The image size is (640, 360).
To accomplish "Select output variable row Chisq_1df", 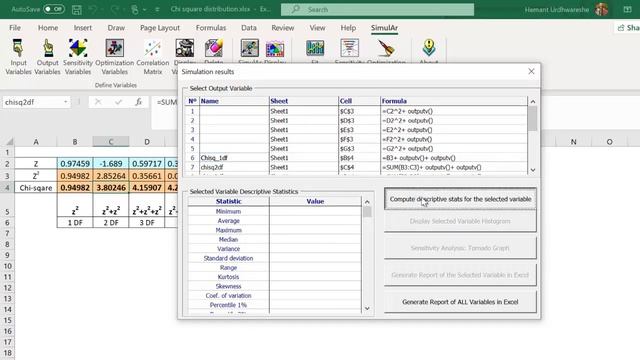I will (x=357, y=158).
